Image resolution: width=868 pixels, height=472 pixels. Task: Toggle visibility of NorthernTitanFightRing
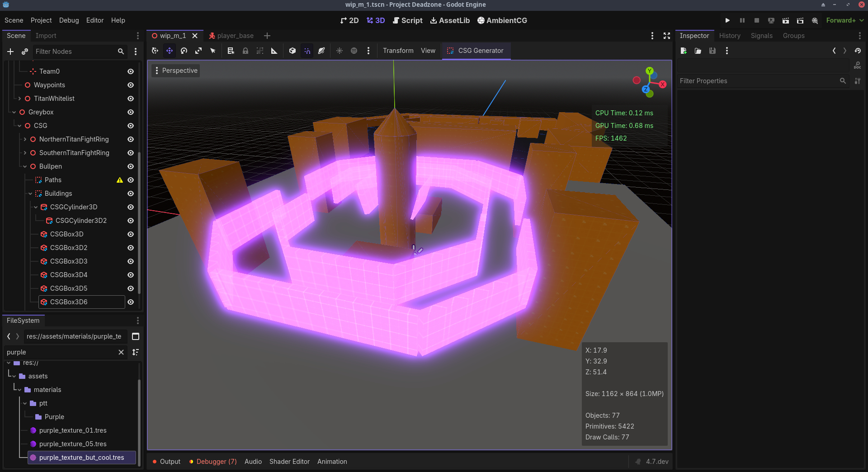[x=131, y=139]
